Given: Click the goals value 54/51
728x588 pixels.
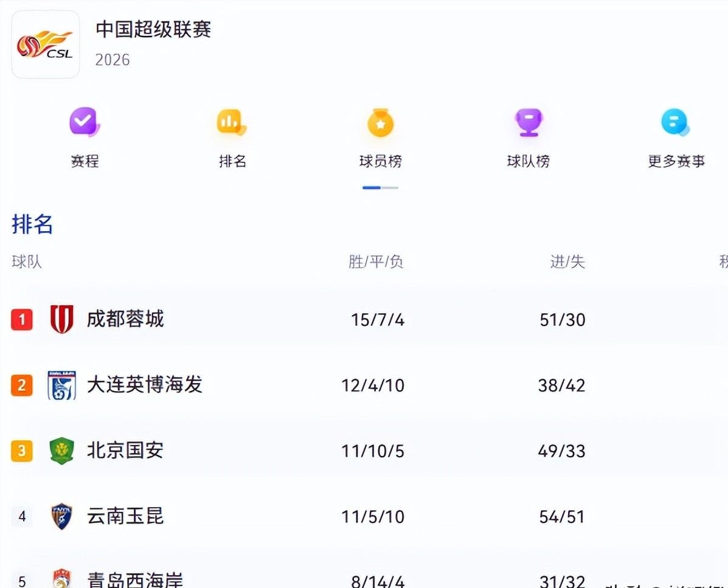Looking at the screenshot, I should pos(562,516).
